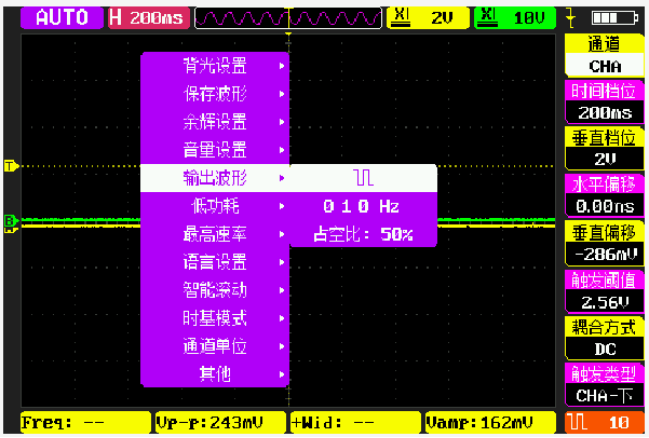Expand 智能滚动 submenu arrow
Screen dimensions: 649x438
(x=281, y=290)
